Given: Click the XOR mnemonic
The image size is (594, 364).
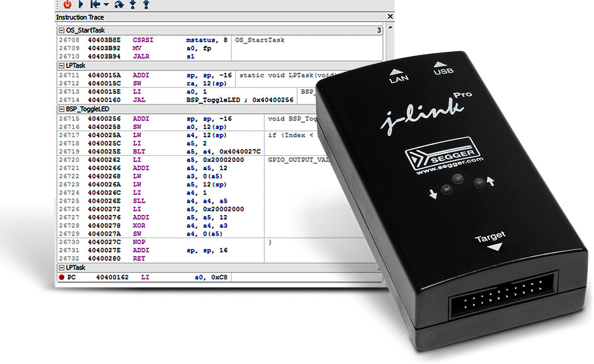Looking at the screenshot, I should [x=139, y=226].
